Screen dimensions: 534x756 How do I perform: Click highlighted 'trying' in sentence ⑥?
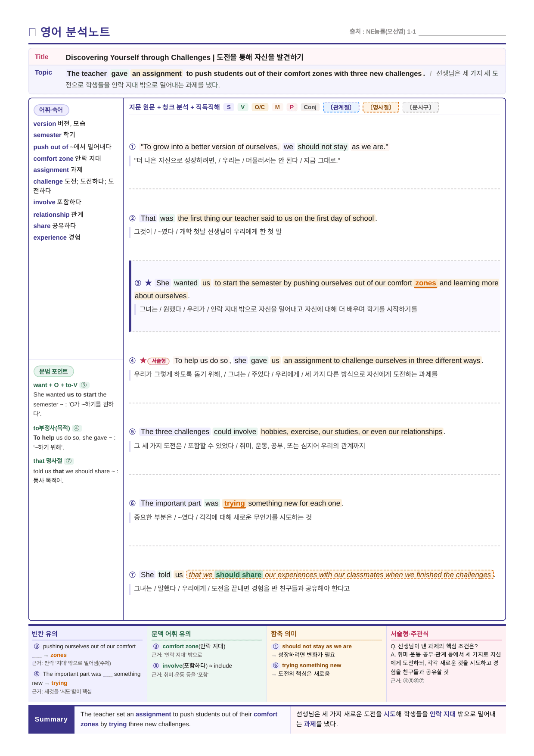point(234,503)
